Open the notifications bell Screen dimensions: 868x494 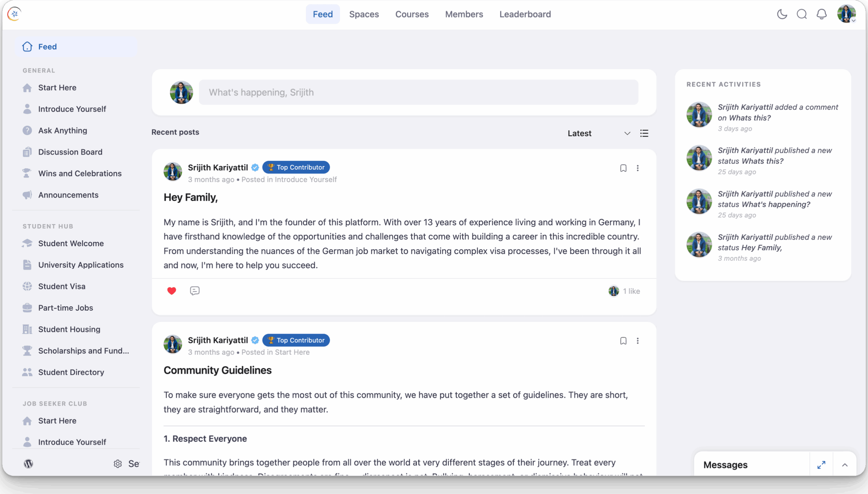pos(822,14)
